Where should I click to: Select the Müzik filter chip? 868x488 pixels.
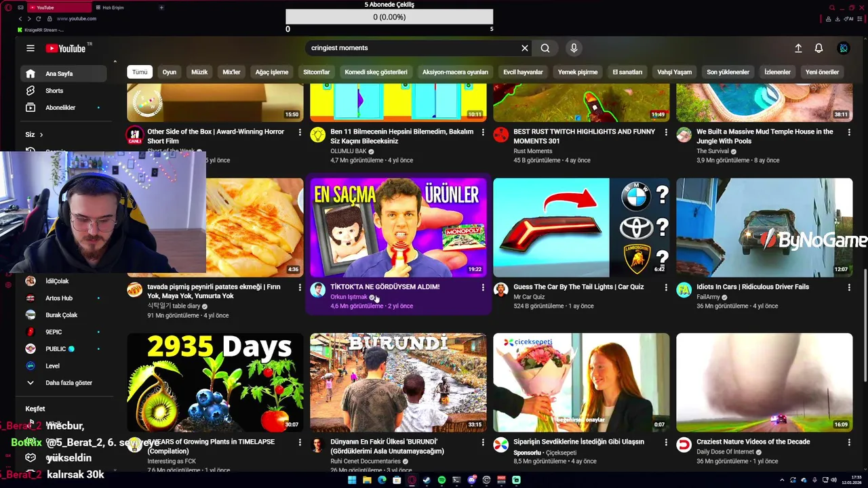[199, 72]
